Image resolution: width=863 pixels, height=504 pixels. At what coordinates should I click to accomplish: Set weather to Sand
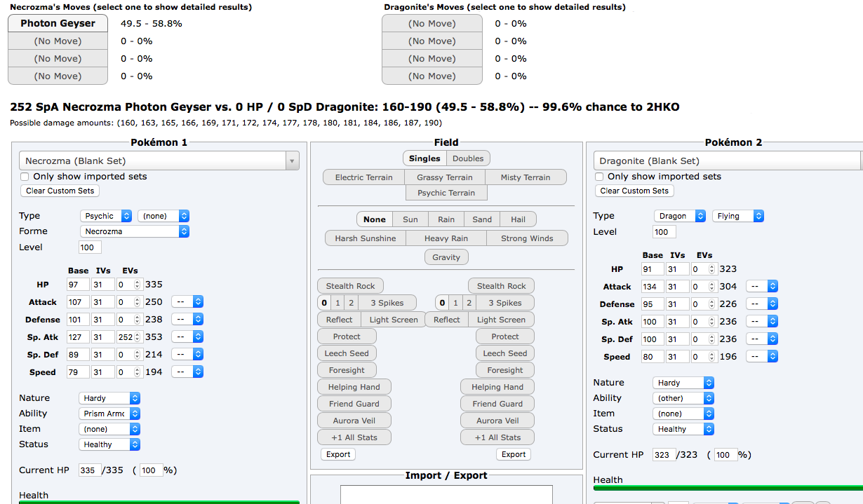point(482,219)
